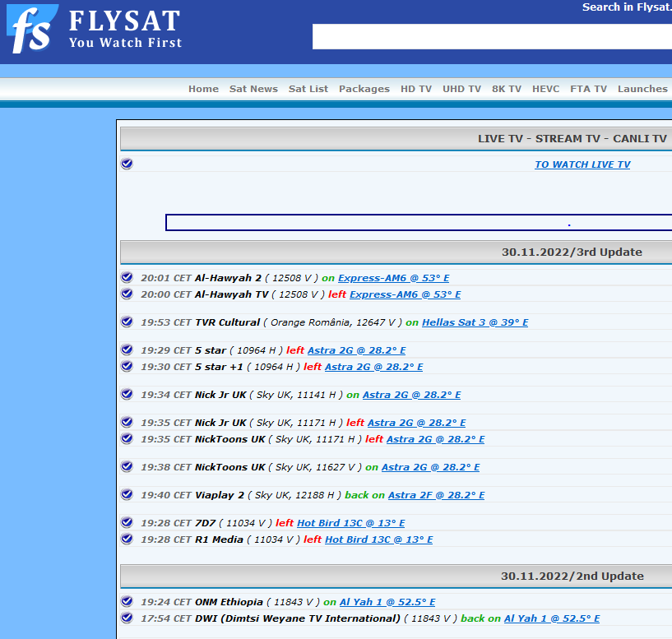Open HEVC navigation item
Screen dimensions: 672x639
(x=545, y=89)
